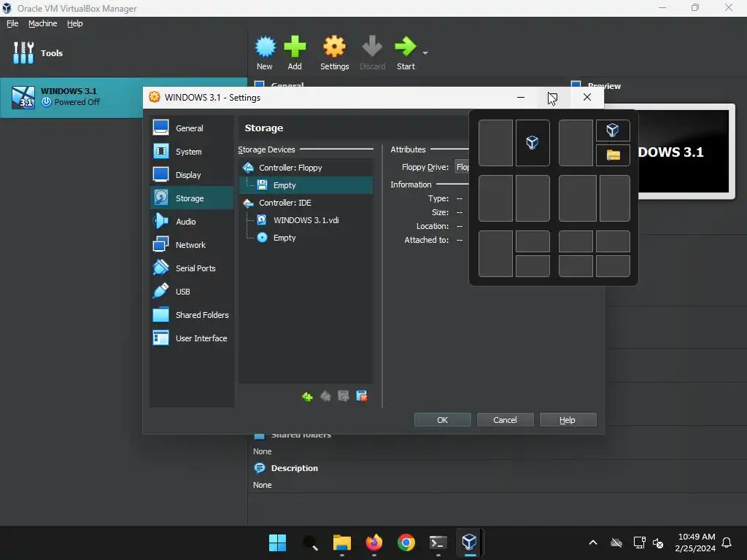Select WINDOWS 3.1.vdi disk entry
This screenshot has width=747, height=560.
point(306,220)
